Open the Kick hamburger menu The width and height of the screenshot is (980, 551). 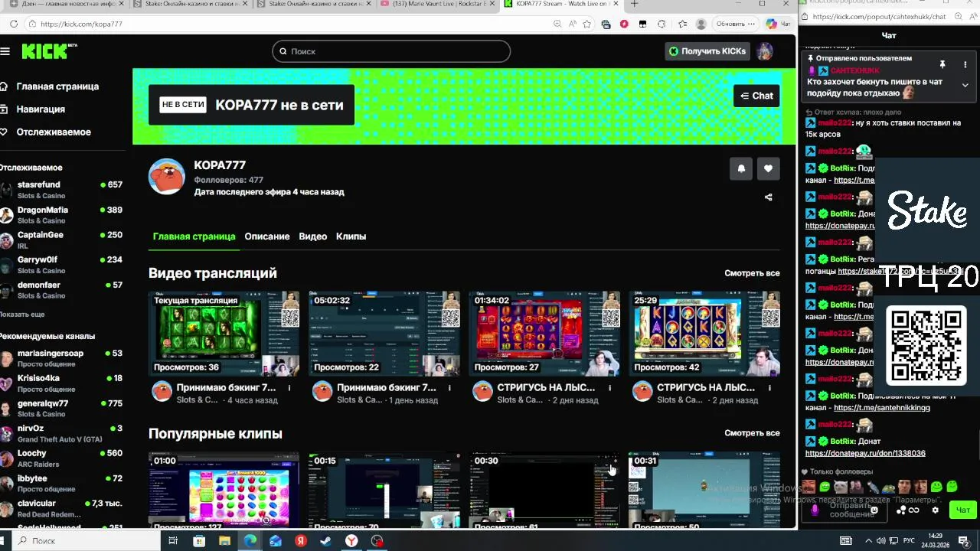point(5,51)
